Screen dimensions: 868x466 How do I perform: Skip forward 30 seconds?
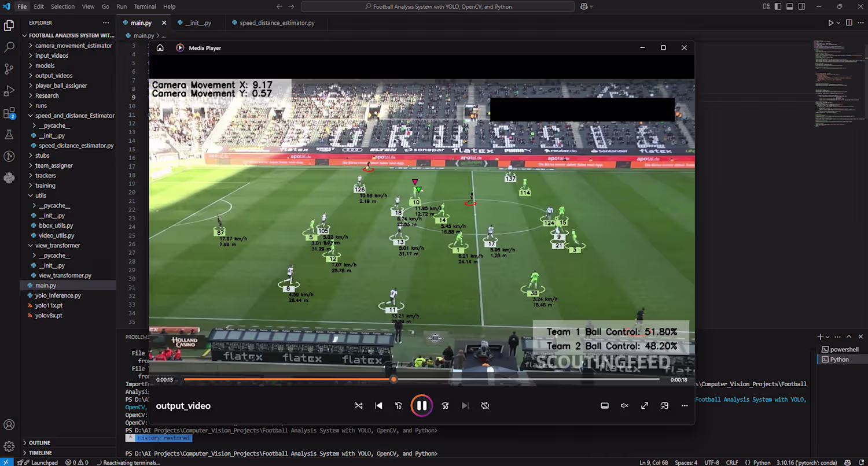tap(445, 406)
